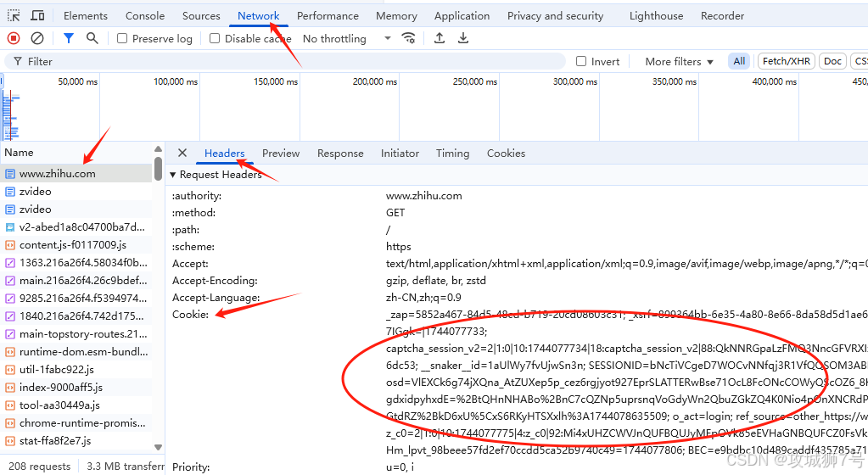
Task: Click the Name column header
Action: (76, 152)
